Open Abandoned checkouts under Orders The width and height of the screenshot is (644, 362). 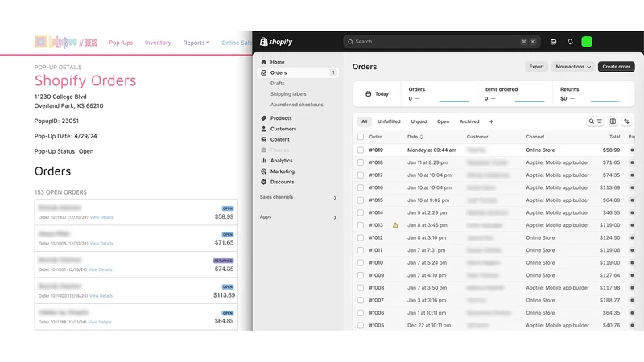[296, 105]
